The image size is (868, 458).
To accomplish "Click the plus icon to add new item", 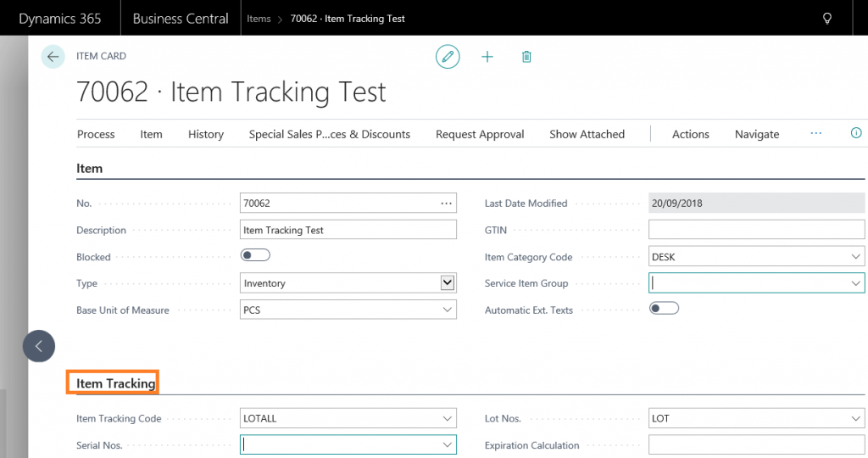I will (x=487, y=57).
